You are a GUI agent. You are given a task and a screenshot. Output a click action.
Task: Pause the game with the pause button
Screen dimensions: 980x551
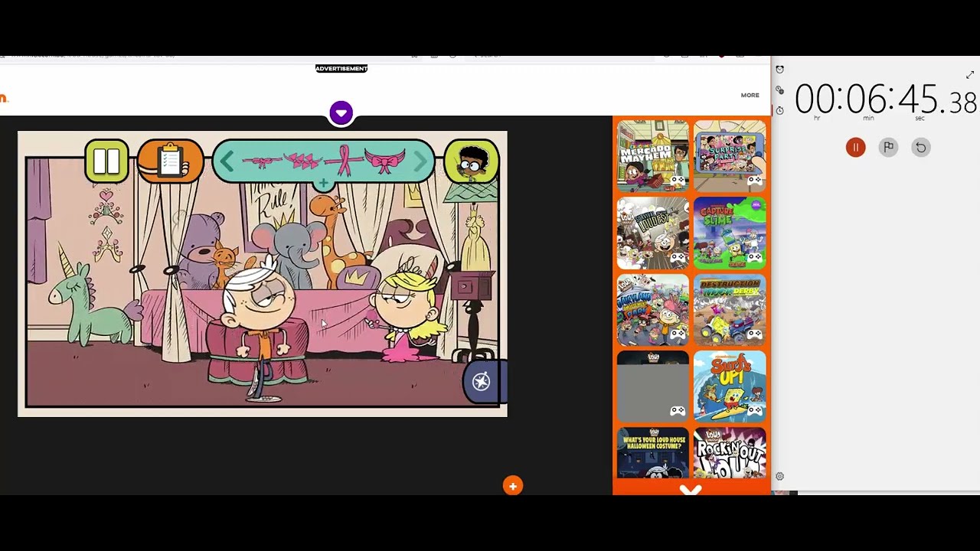pyautogui.click(x=106, y=161)
